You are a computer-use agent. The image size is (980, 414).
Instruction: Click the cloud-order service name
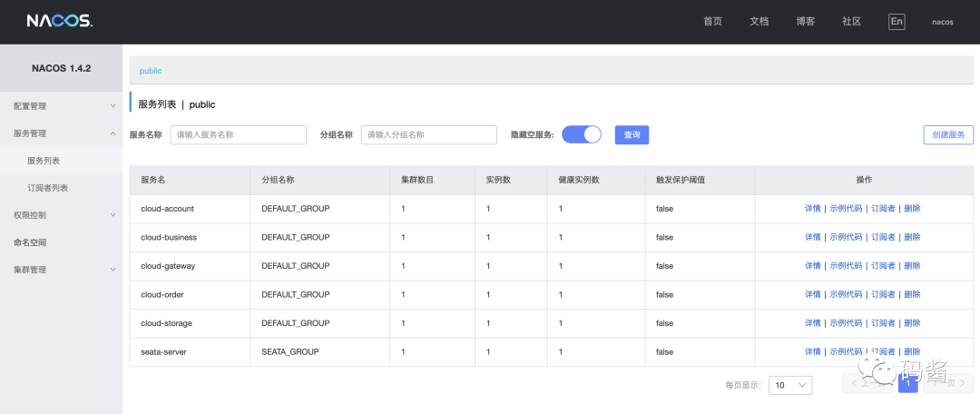162,294
